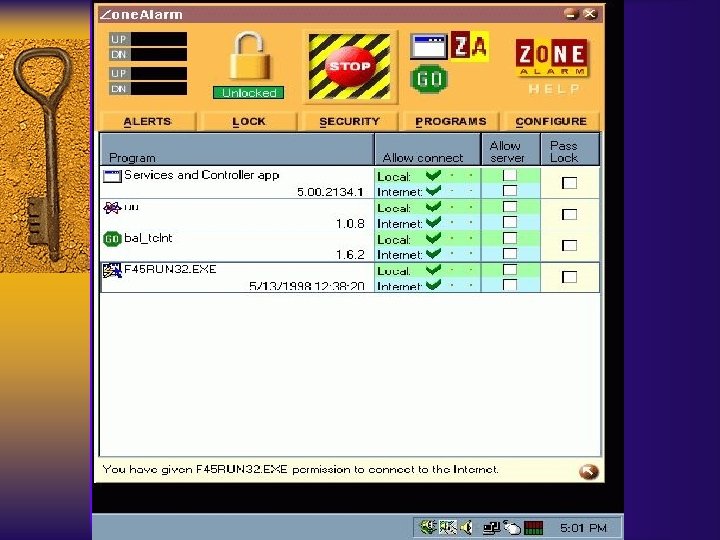This screenshot has height=540, width=720.
Task: Click the window program icon beside ZA
Action: [428, 46]
